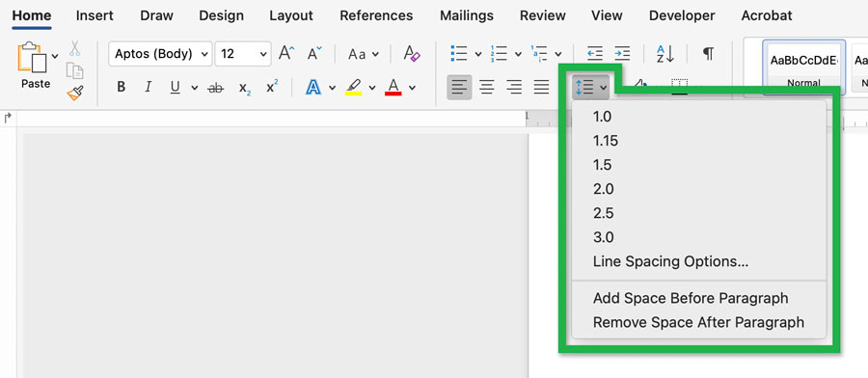This screenshot has height=378, width=868.
Task: Center align text
Action: (487, 88)
